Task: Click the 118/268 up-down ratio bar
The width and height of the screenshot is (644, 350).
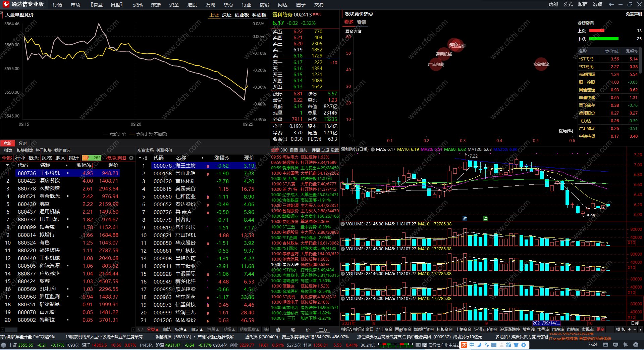Action: [x=92, y=158]
